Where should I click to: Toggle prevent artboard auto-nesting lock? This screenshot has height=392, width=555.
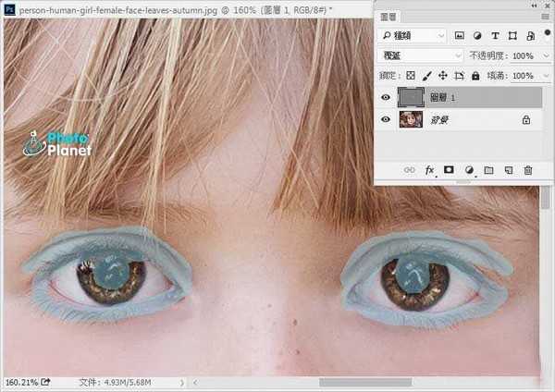tap(459, 76)
